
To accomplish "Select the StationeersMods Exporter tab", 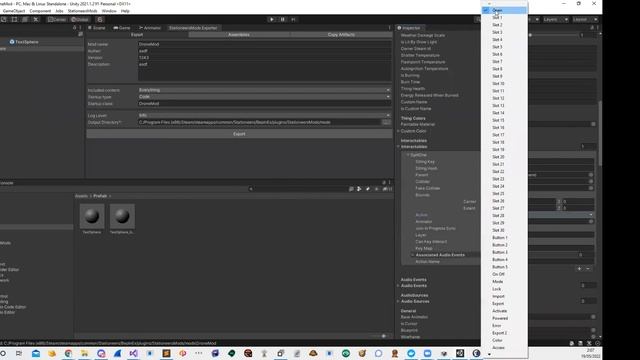I will coord(193,28).
